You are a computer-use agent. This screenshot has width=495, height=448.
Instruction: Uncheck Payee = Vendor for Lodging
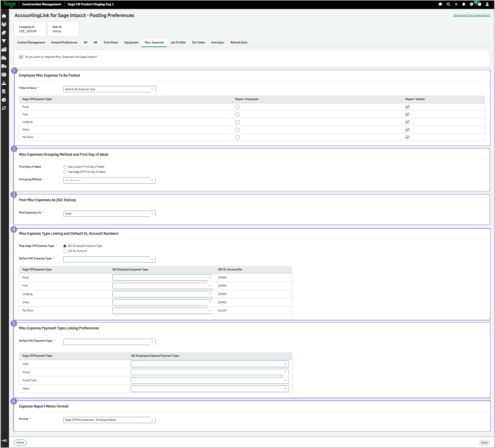click(407, 122)
